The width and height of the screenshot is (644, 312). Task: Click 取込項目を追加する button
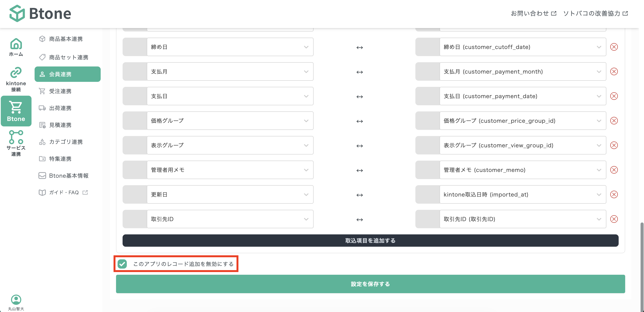coord(370,241)
